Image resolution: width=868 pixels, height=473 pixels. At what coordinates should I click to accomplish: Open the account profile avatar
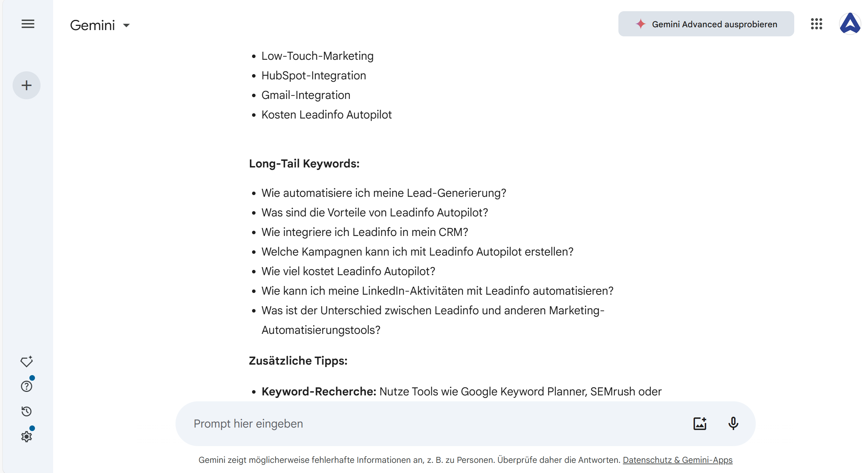850,24
